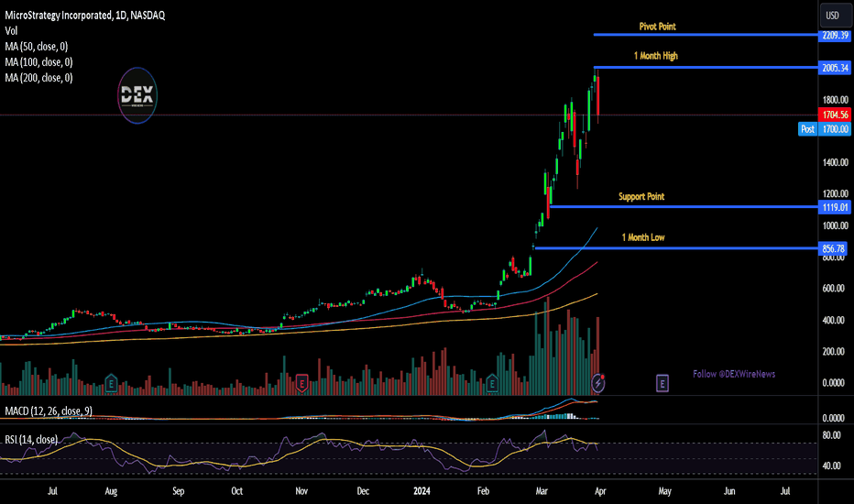Screen dimensions: 854x504
Task: Click the MicroStrategy Incorporated chart title
Action: point(85,16)
